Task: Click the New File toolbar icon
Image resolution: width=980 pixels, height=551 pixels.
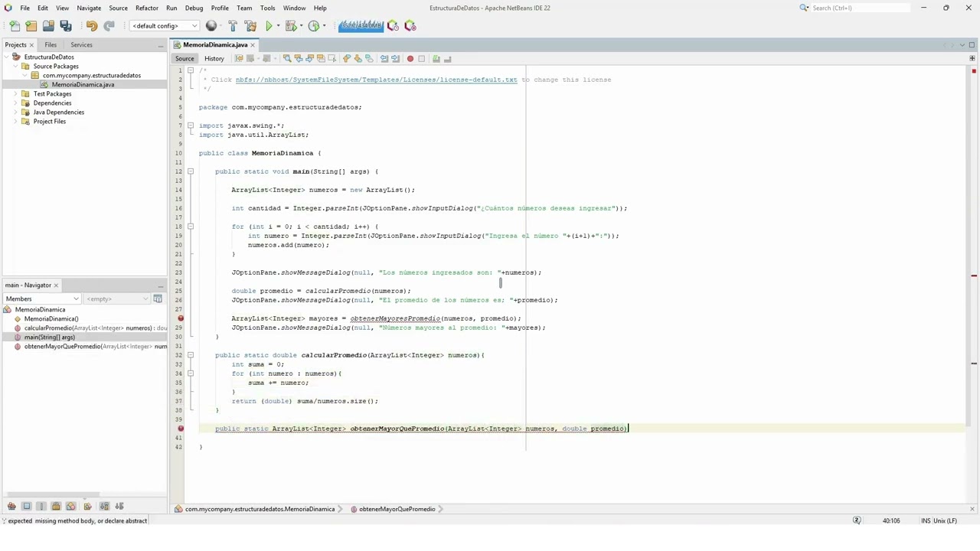Action: [x=15, y=26]
